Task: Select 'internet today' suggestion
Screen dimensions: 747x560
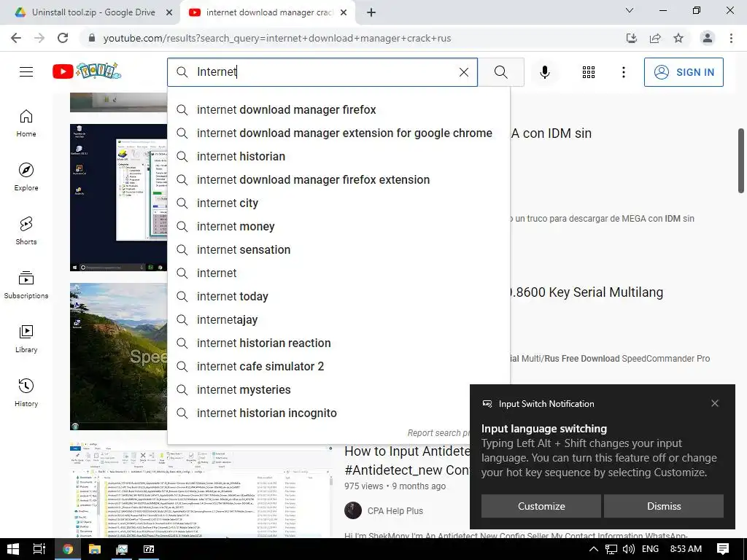Action: point(338,296)
